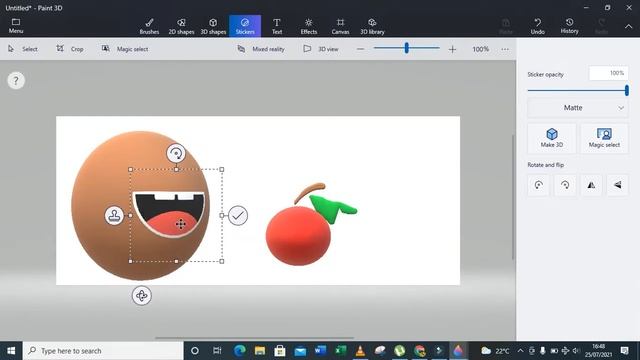The image size is (640, 360).
Task: Open the 3D library
Action: coord(372,26)
